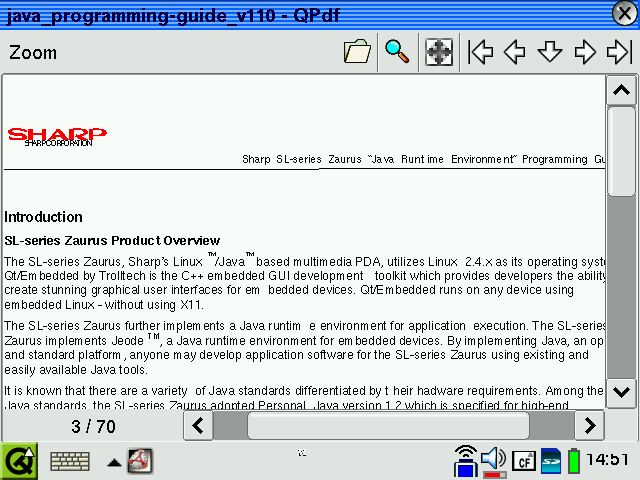Viewport: 640px width, 480px height.
Task: Click the vertical scrollbar handle
Action: 621,151
